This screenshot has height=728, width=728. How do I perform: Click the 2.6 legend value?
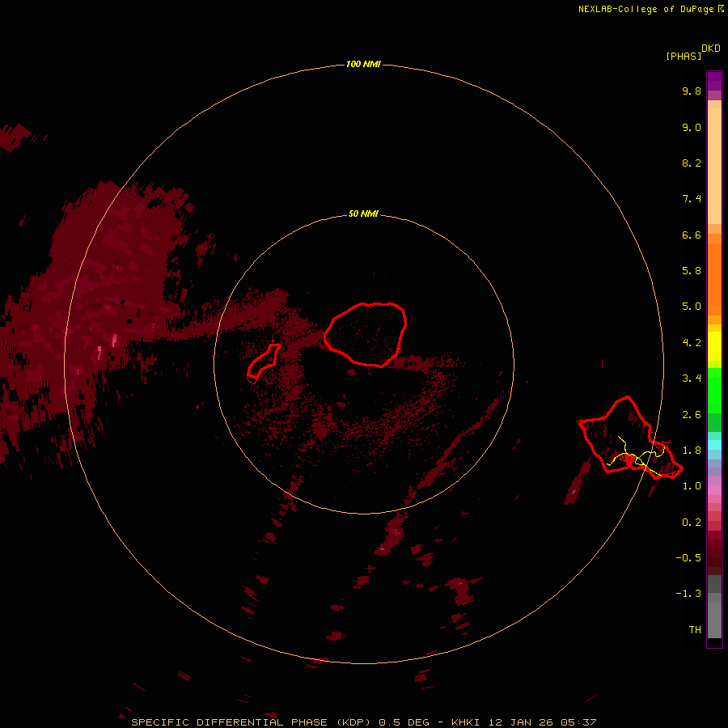(x=692, y=415)
